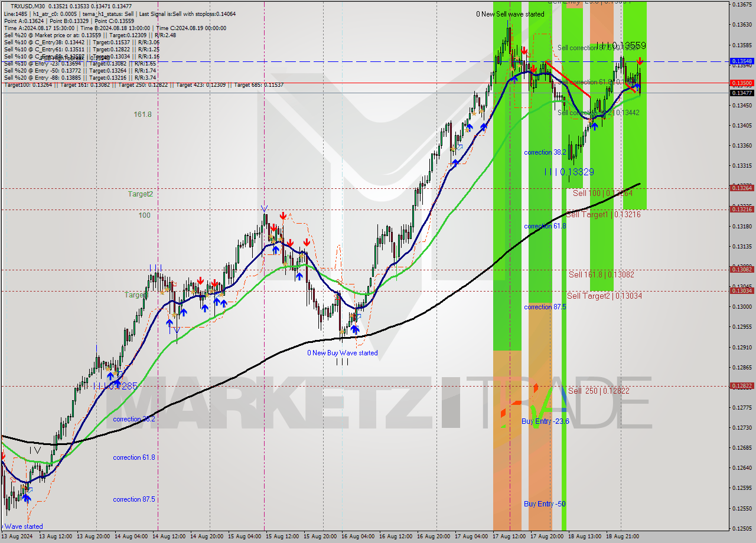Click the '13 Aug 12:00' time label
The width and height of the screenshot is (756, 543).
[x=56, y=537]
